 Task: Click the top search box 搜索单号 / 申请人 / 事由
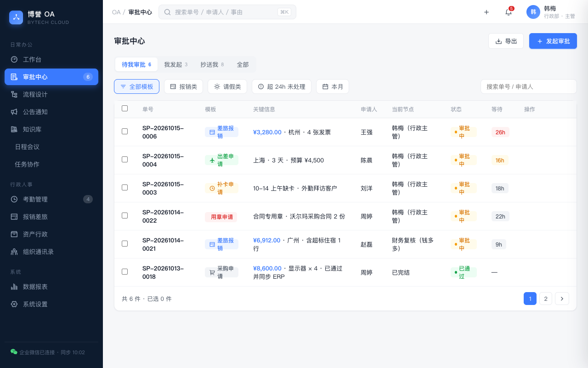pos(227,12)
